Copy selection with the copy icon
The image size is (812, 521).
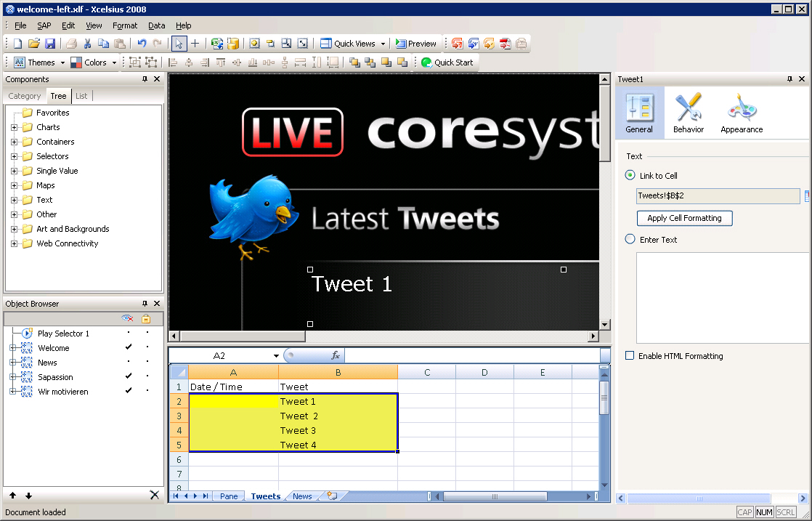tap(104, 44)
